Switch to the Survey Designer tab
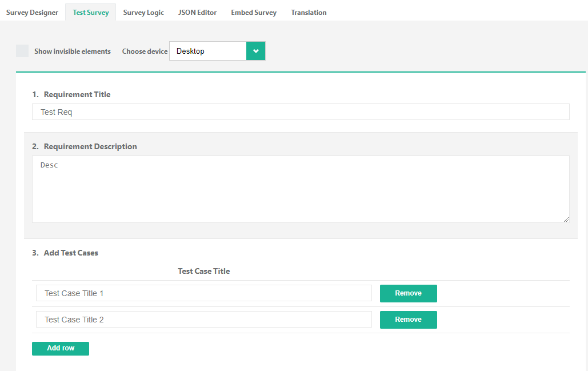 click(32, 12)
